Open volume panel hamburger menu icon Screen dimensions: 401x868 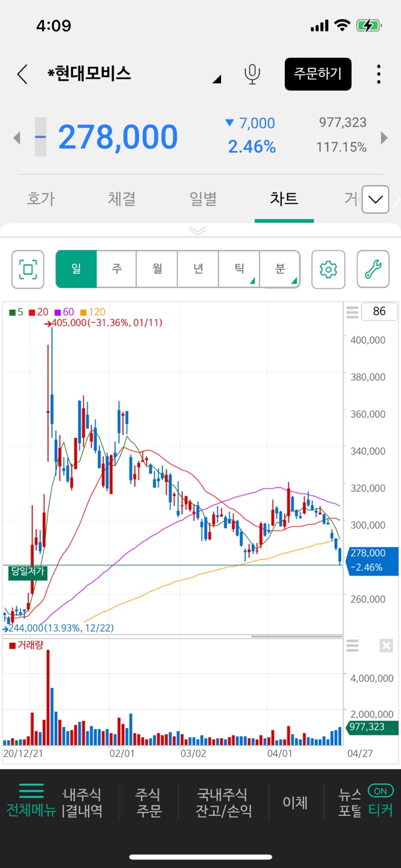352,646
